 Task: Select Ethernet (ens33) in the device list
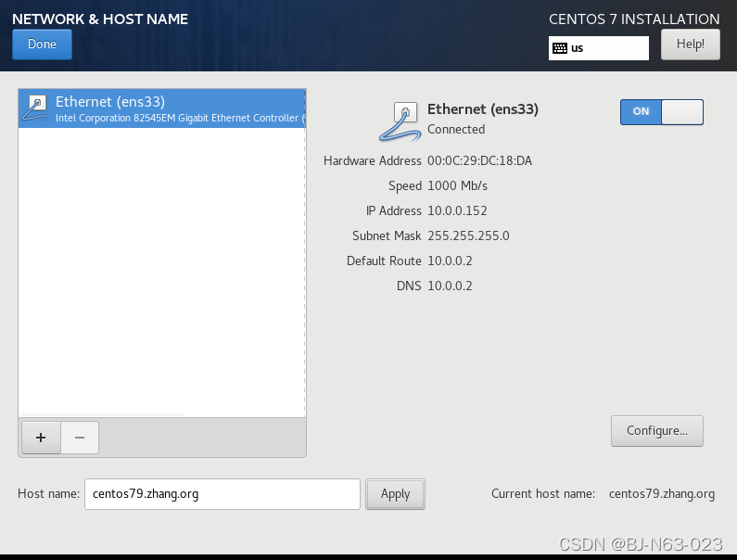click(162, 108)
